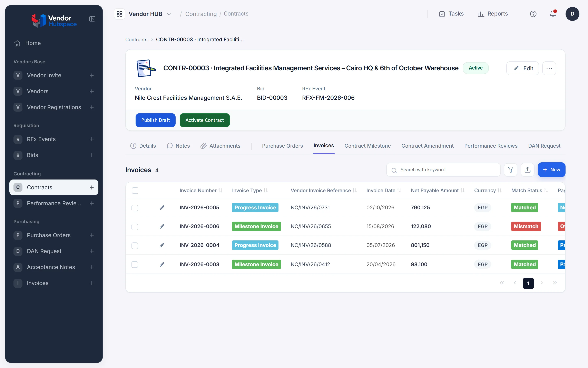Open the notifications bell
Screen dimensions: 588x368
[553, 14]
